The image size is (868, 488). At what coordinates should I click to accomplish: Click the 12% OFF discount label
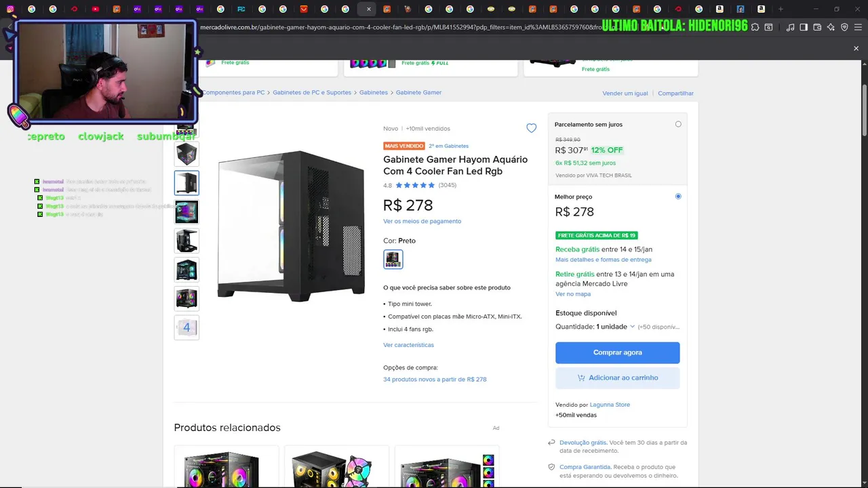[607, 150]
